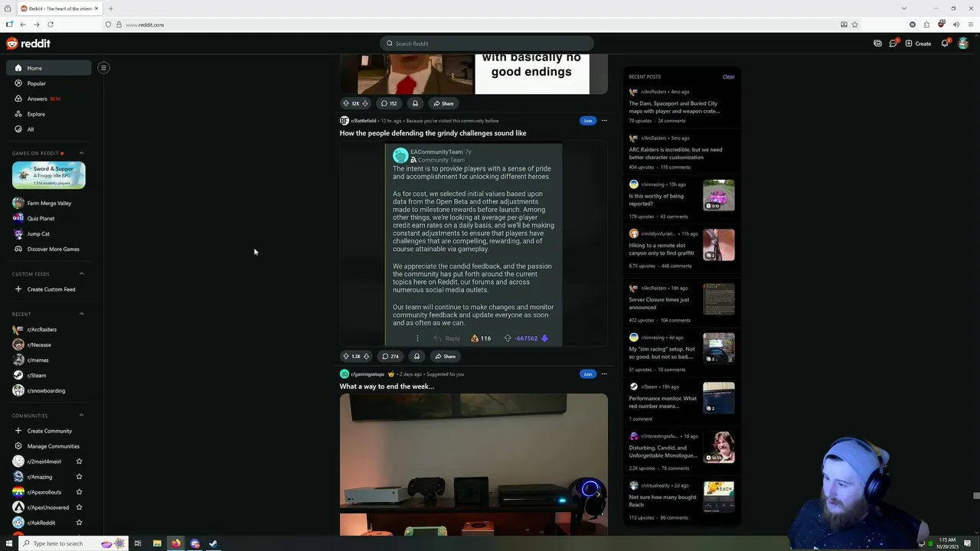Open the user avatar menu
Image resolution: width=980 pixels, height=551 pixels.
click(x=963, y=44)
